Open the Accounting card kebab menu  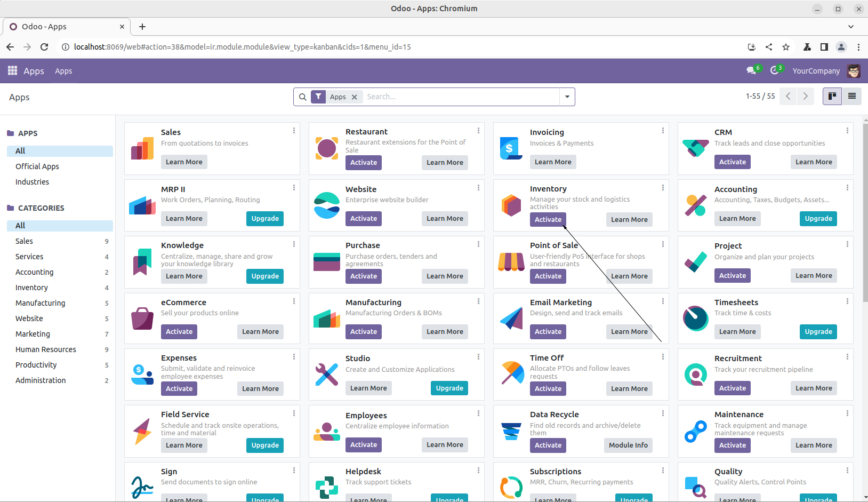847,188
